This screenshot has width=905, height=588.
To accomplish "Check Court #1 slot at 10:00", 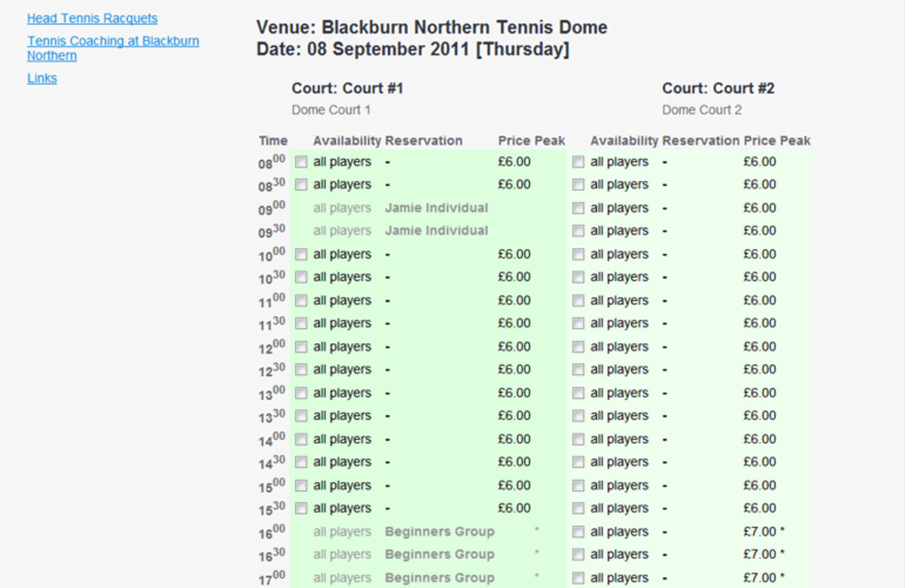I will pos(301,255).
